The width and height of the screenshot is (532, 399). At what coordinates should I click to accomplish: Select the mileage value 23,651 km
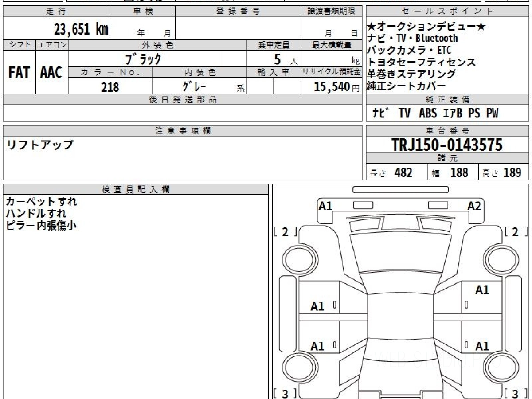(81, 29)
